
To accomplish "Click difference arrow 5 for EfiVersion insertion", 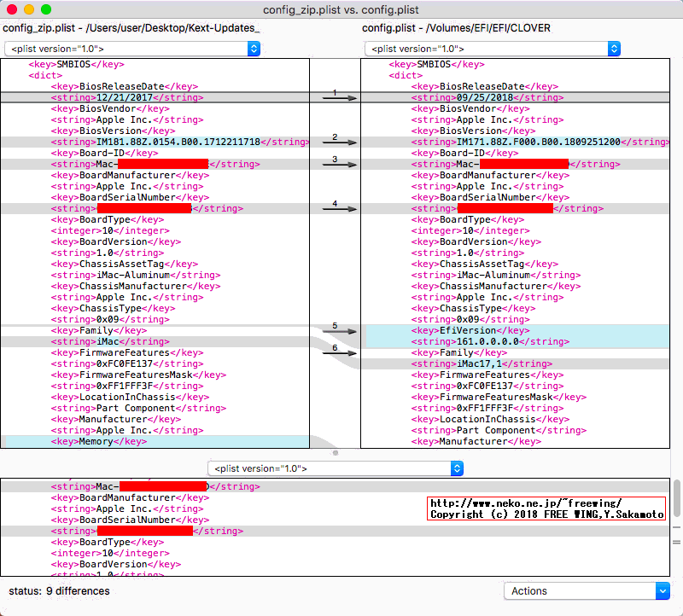I will point(339,331).
